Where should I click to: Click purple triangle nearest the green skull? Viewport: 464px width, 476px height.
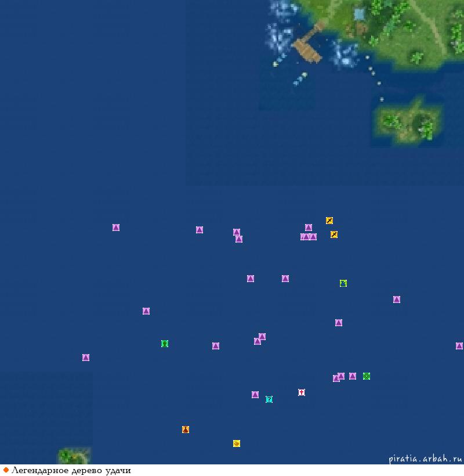click(146, 311)
